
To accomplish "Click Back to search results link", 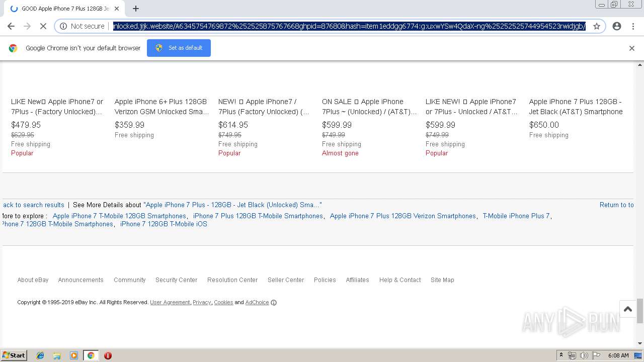I will point(33,205).
